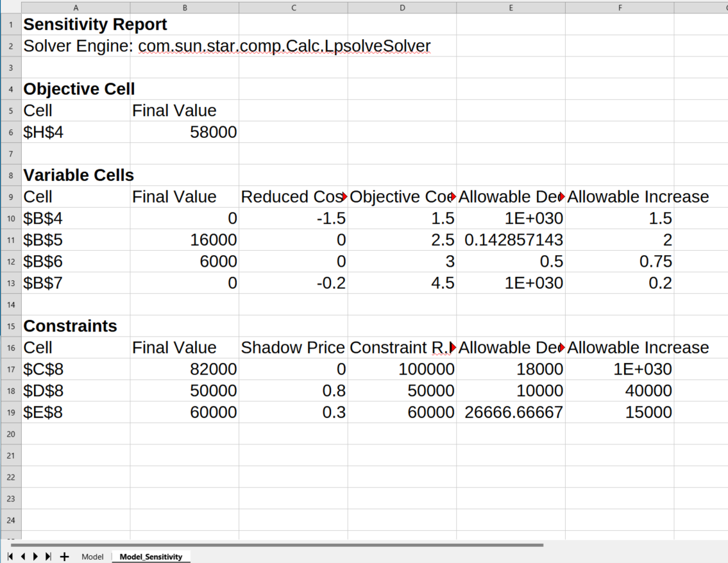This screenshot has height=563, width=728.
Task: Jump to the last sheet arrow
Action: [x=48, y=557]
